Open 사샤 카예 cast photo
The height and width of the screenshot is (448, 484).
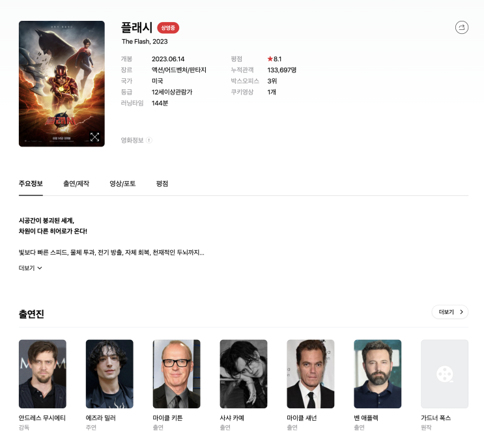click(244, 374)
